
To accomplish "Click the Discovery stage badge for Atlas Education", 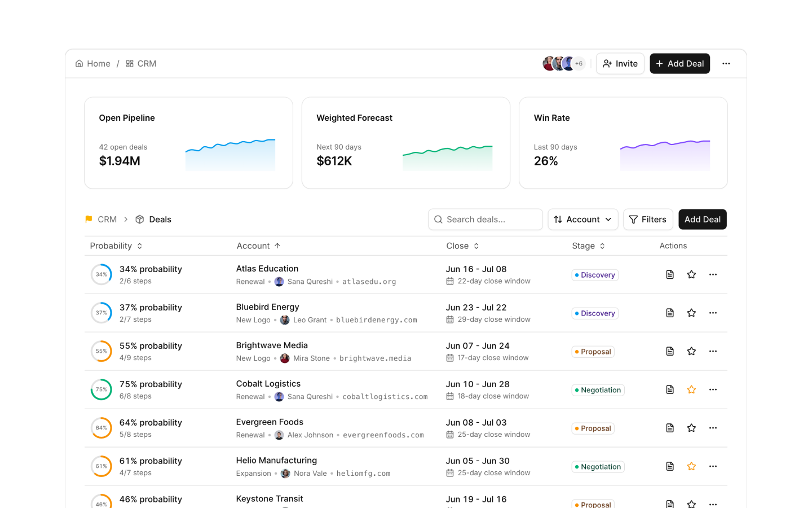I will pyautogui.click(x=595, y=275).
